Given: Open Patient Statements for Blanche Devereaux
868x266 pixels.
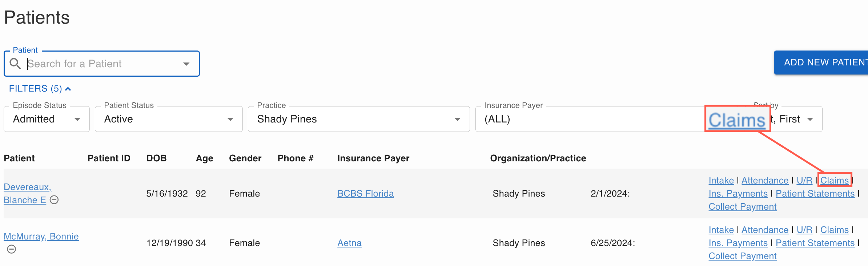Looking at the screenshot, I should pos(815,194).
